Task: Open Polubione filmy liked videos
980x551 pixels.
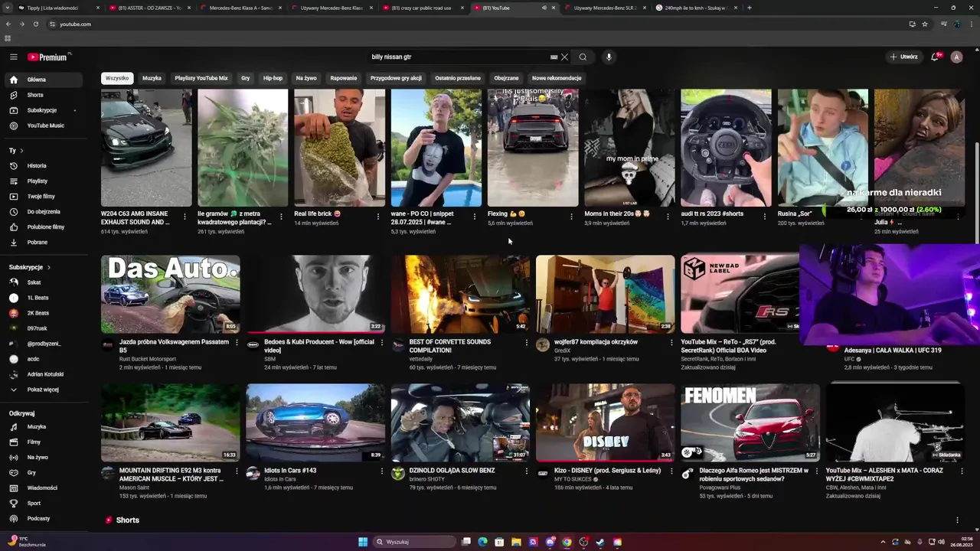Action: 44,227
